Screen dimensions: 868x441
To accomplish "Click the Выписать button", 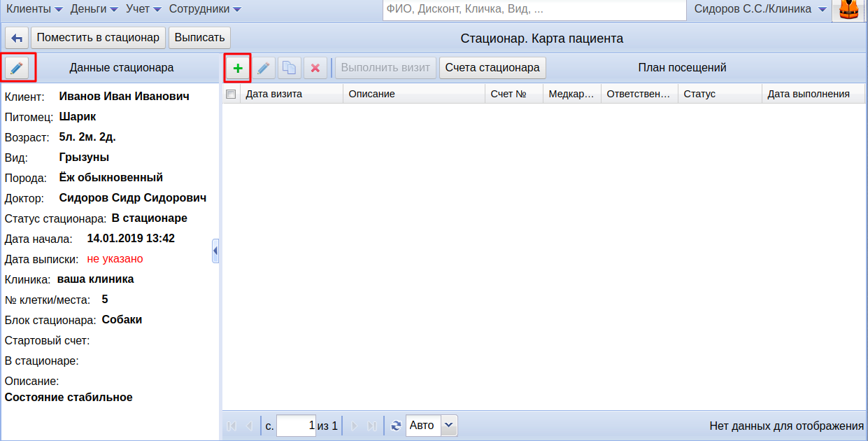I will coord(199,38).
